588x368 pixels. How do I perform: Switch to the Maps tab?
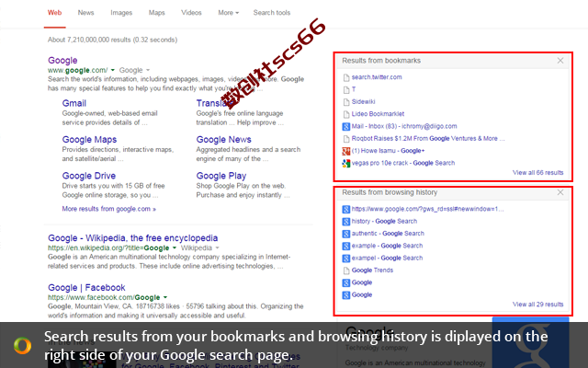click(x=156, y=13)
